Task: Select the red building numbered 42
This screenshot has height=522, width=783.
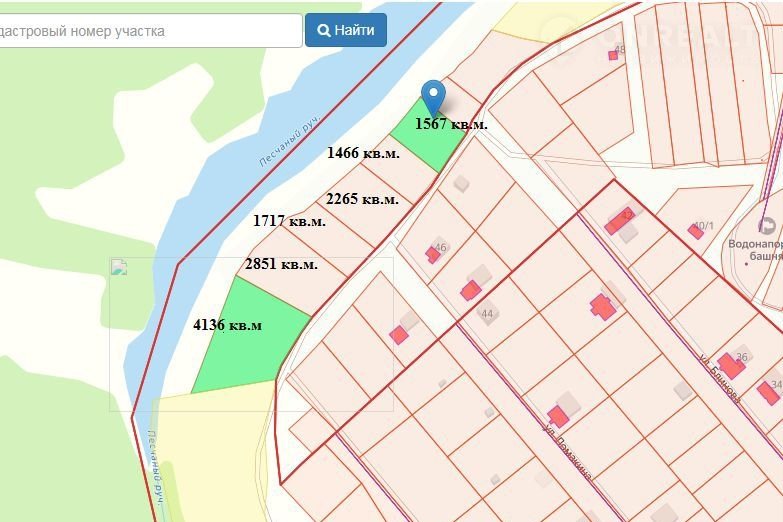Action: 613,224
